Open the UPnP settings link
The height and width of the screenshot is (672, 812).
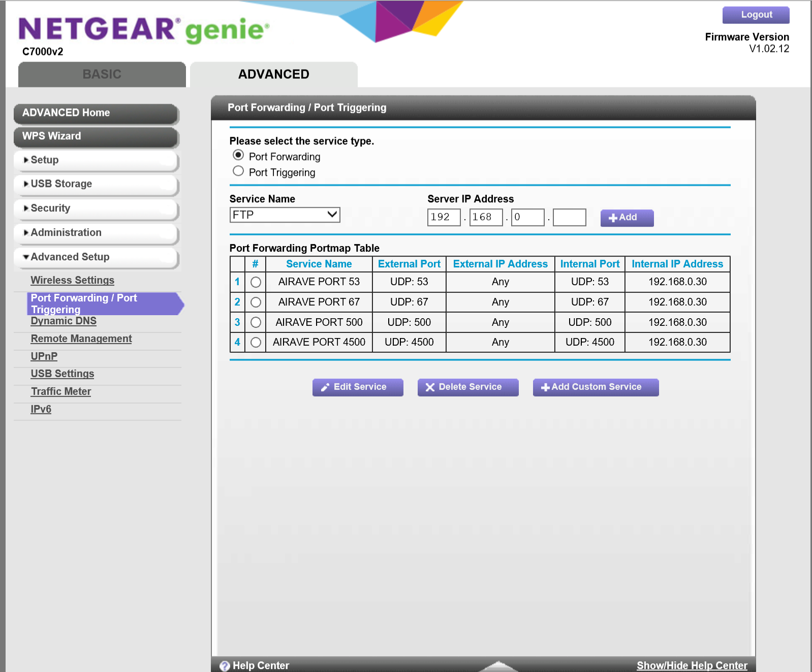tap(44, 356)
